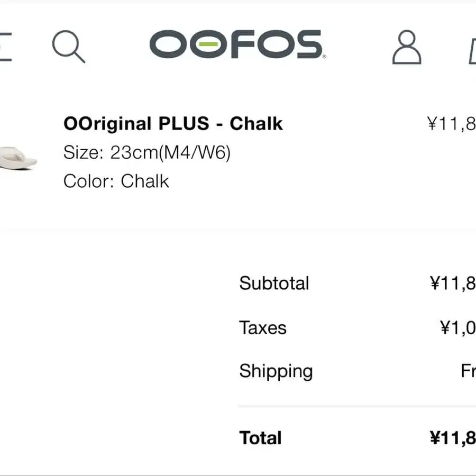Image resolution: width=476 pixels, height=476 pixels.
Task: Click the divider line above Total
Action: [357, 406]
